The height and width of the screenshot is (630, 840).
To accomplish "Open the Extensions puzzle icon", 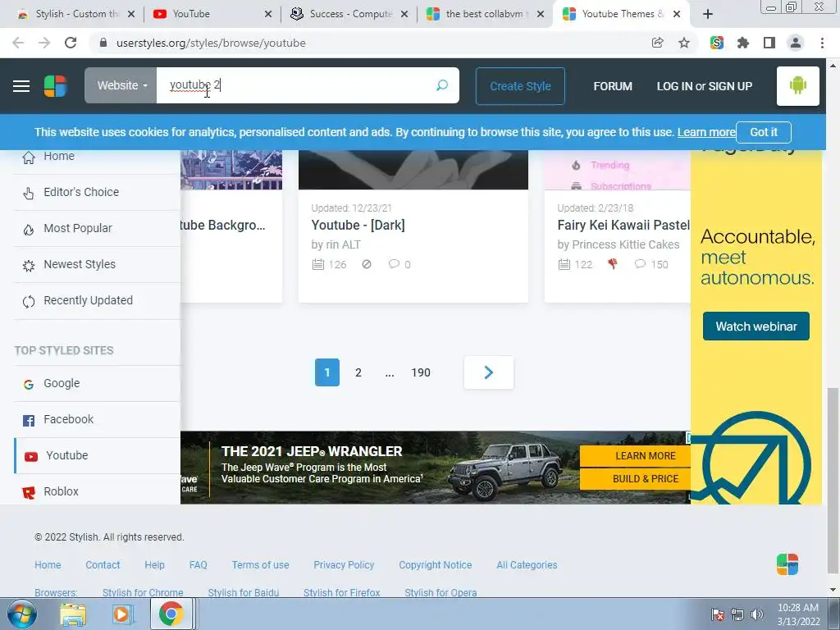I will point(742,43).
